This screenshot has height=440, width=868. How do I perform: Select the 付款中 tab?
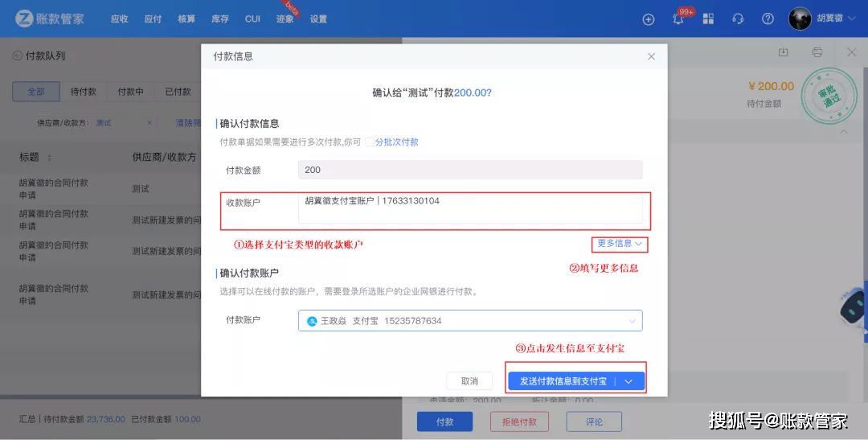[x=130, y=92]
